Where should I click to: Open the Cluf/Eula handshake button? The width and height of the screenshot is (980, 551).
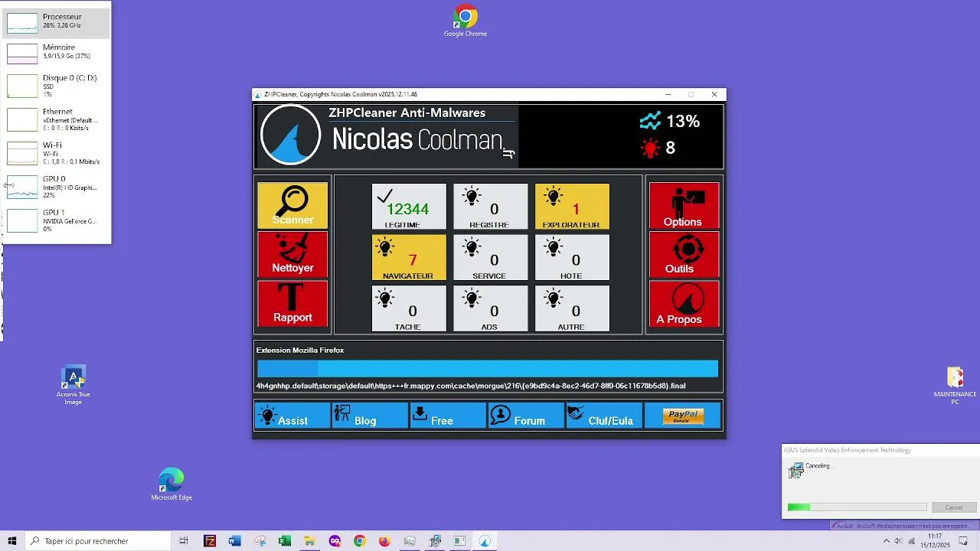[x=604, y=416]
